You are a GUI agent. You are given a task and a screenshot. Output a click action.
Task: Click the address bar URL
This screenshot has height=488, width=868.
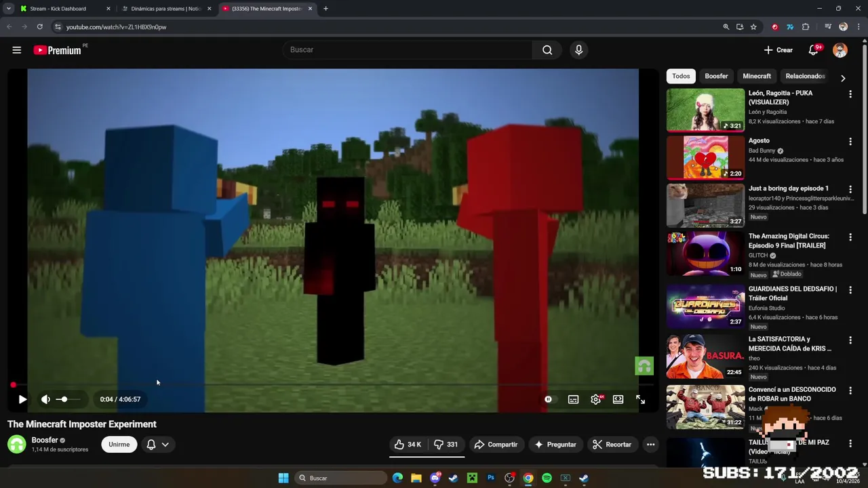pos(116,27)
